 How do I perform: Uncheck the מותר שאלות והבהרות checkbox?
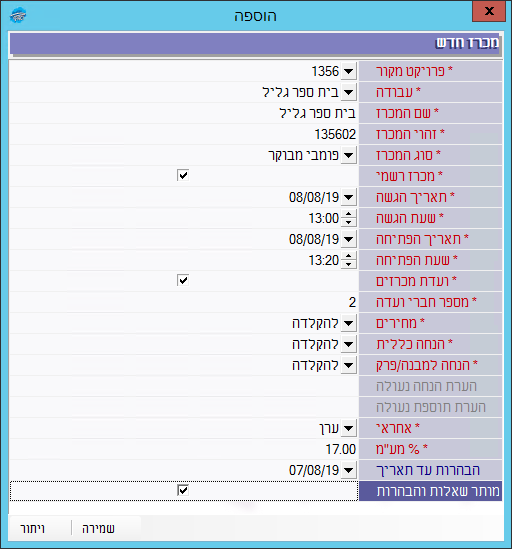coord(183,490)
